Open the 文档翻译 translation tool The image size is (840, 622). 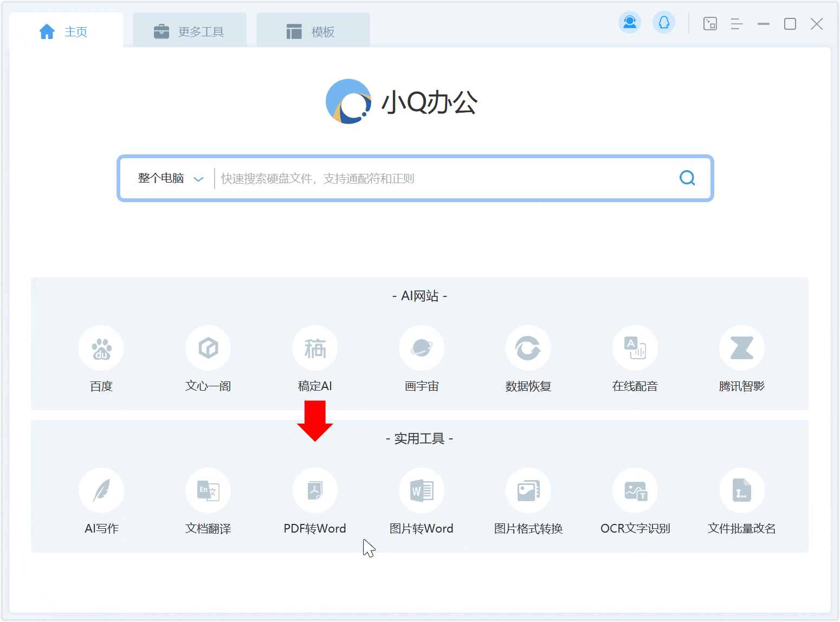coord(208,491)
